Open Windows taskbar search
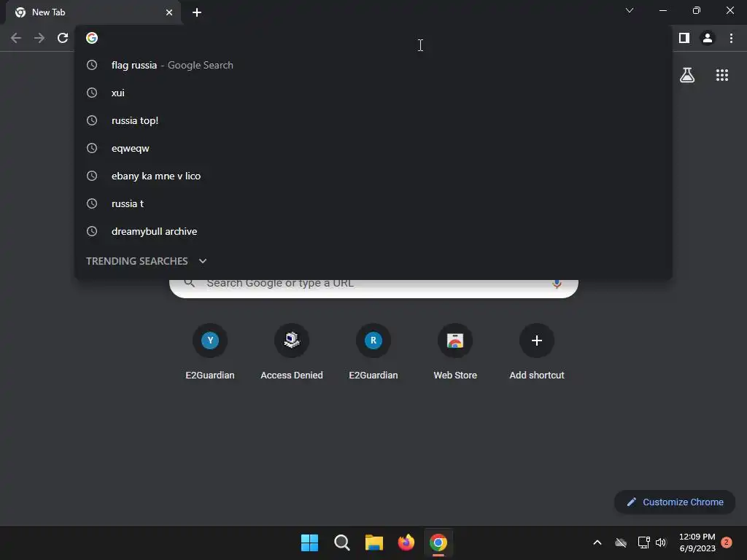 pyautogui.click(x=342, y=542)
